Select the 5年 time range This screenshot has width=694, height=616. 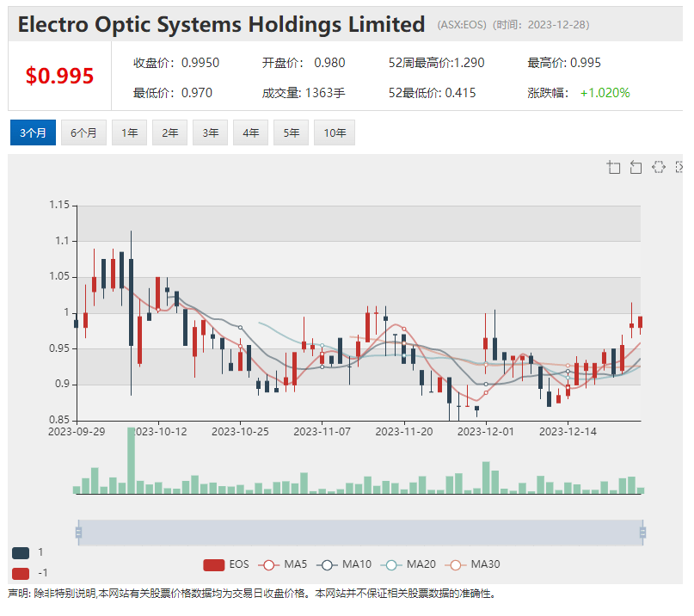click(x=291, y=132)
